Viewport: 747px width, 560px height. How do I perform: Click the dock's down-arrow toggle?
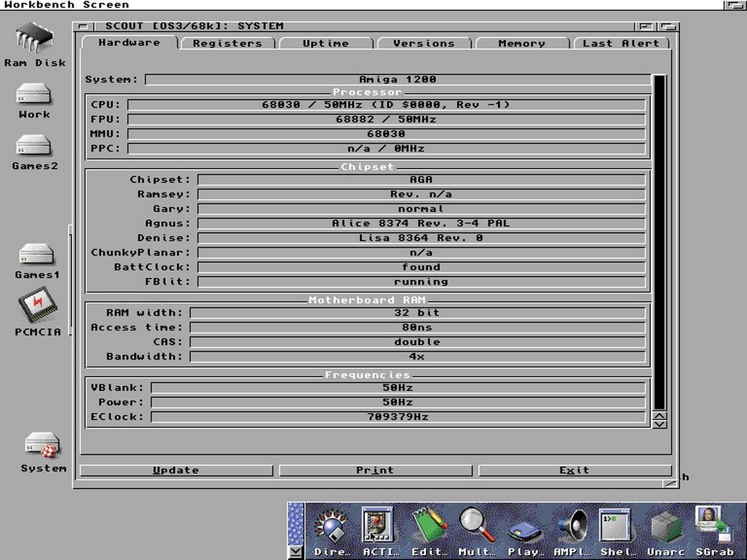point(296,552)
